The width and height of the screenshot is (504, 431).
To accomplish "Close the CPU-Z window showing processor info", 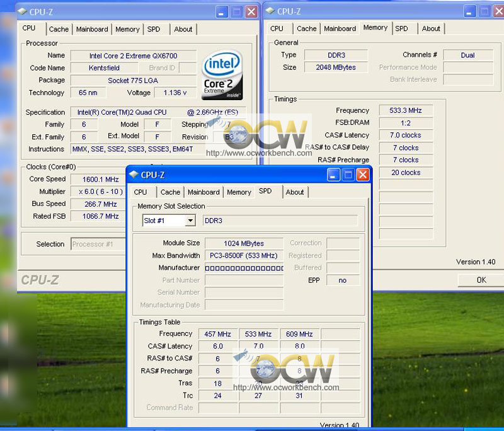I will (x=251, y=12).
